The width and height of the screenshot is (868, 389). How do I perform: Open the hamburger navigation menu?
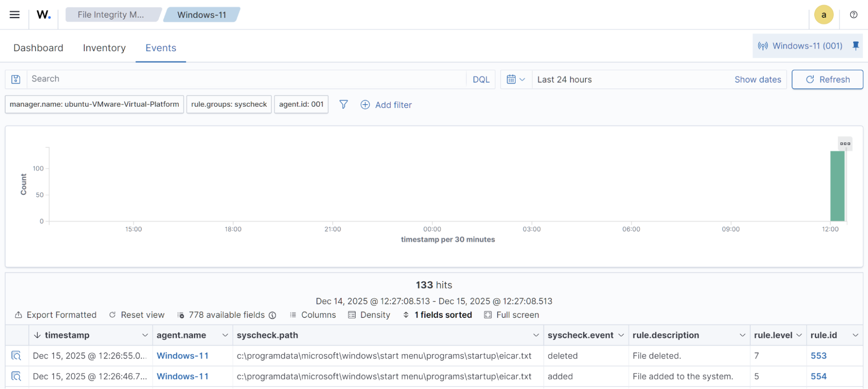point(15,15)
